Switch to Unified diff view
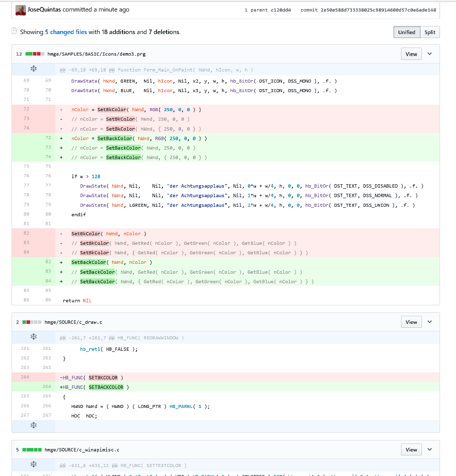The height and width of the screenshot is (476, 456). 406,32
